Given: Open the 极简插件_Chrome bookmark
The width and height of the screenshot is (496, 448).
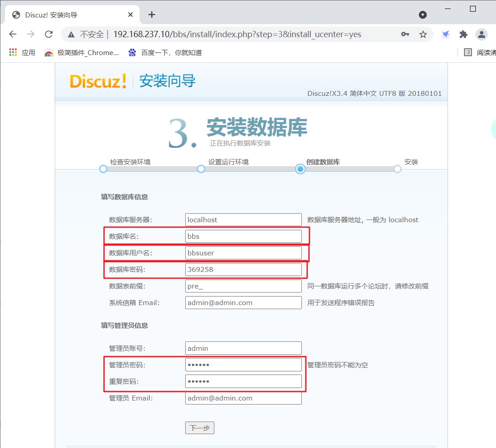Looking at the screenshot, I should click(82, 52).
